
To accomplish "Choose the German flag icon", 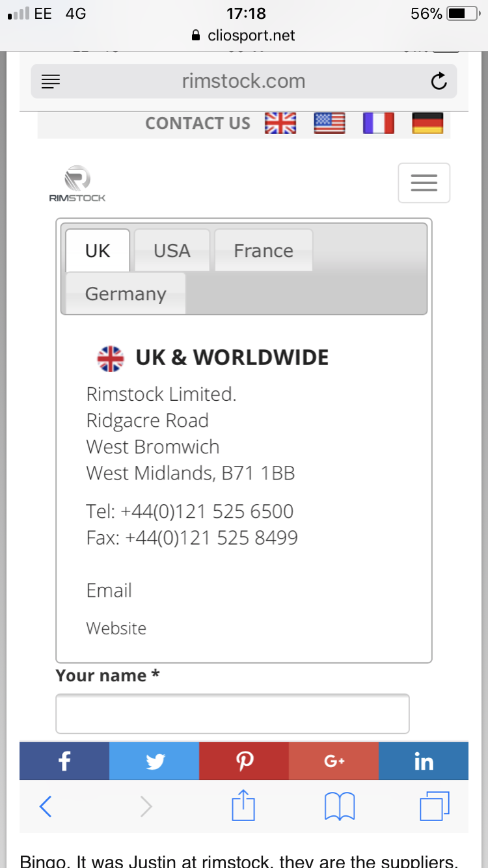I will 427,123.
